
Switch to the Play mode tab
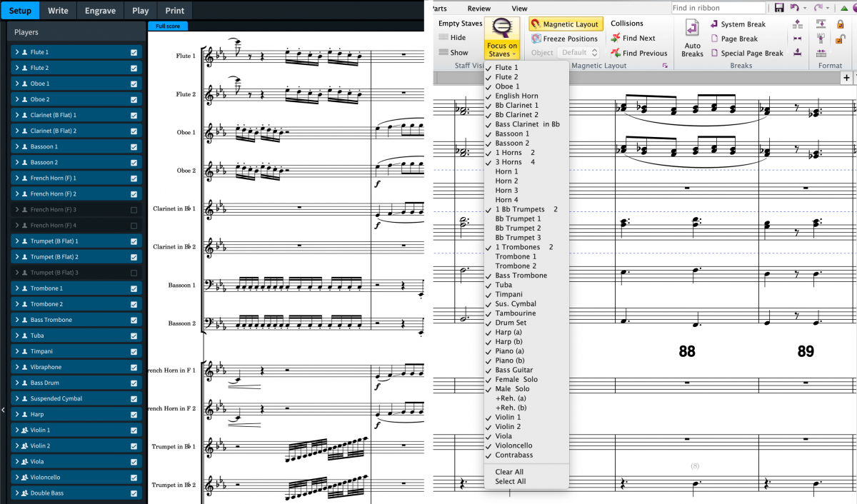click(141, 11)
